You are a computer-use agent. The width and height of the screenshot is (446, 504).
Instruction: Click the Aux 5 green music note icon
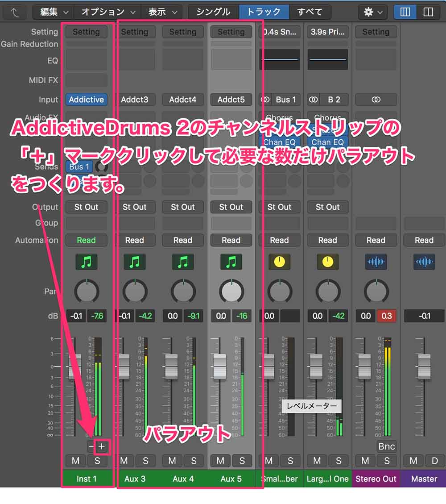point(231,262)
